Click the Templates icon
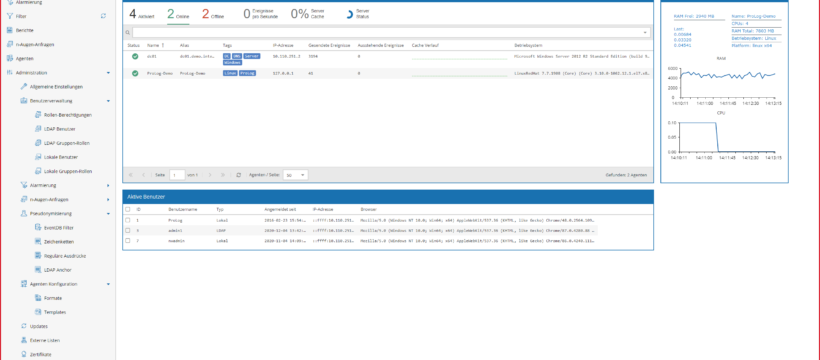This screenshot has width=820, height=360. (x=38, y=312)
